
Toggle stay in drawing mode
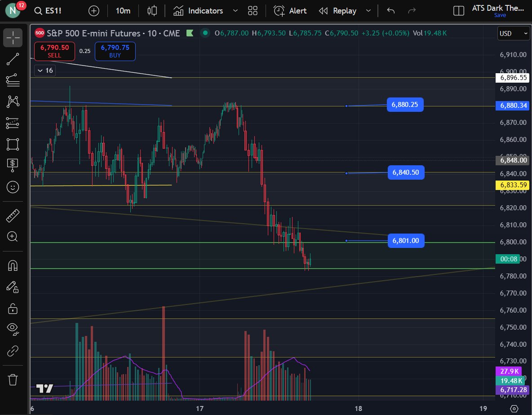(13, 287)
